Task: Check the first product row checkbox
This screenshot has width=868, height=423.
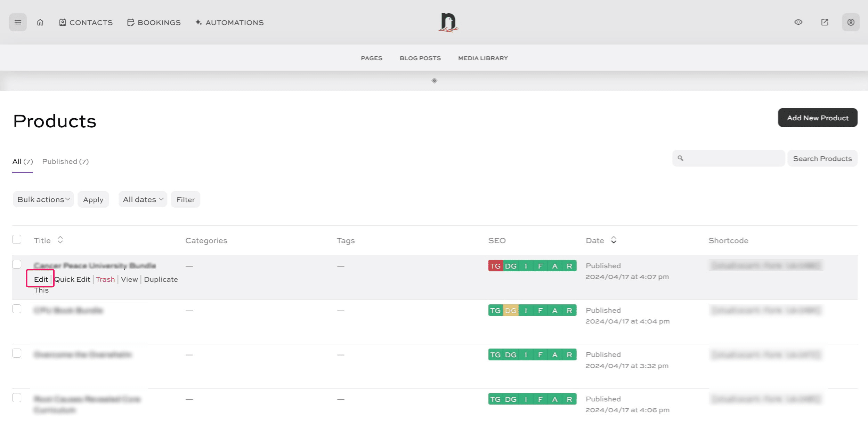Action: [x=17, y=264]
